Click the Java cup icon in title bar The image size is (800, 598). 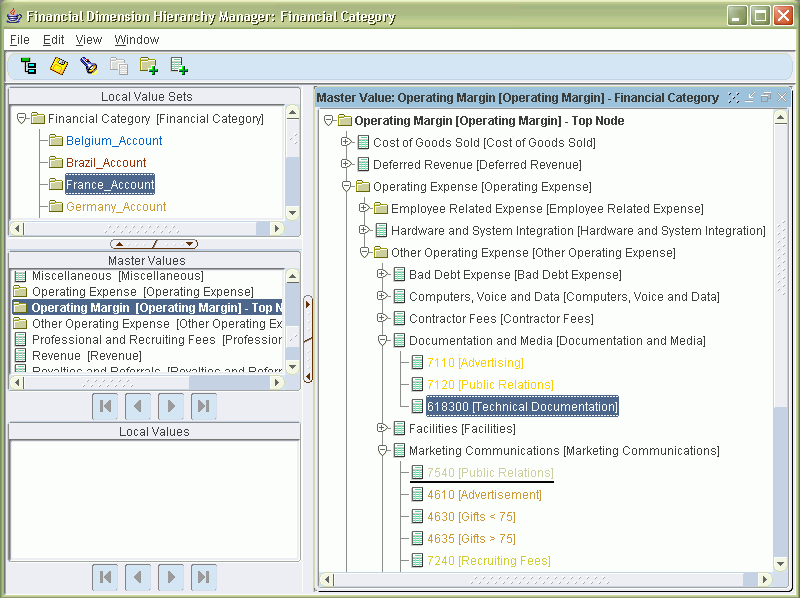[x=14, y=16]
